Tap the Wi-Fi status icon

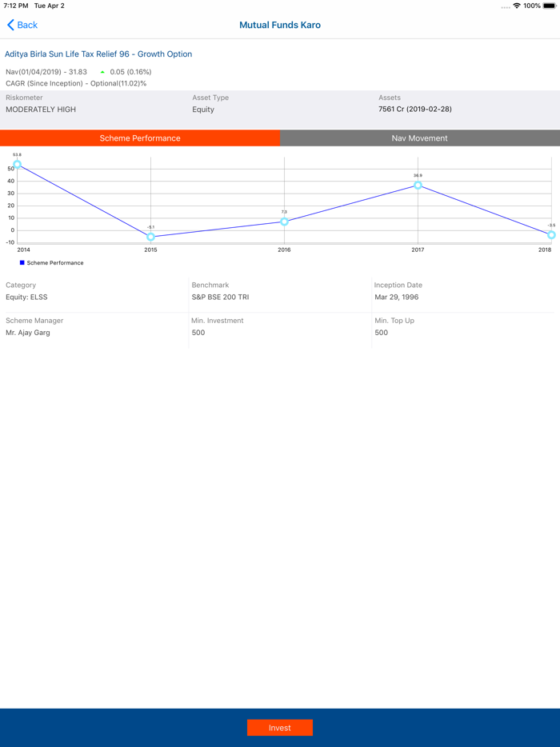(x=517, y=6)
